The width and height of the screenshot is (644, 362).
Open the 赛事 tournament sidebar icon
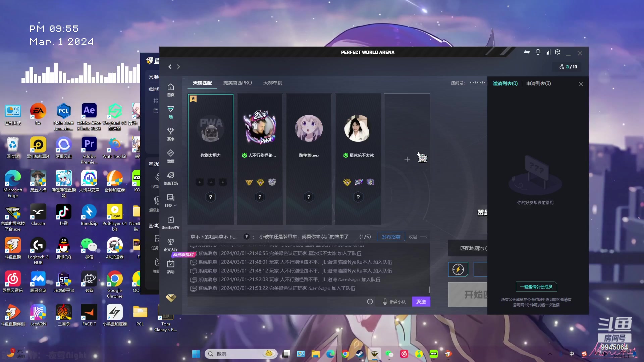click(171, 134)
